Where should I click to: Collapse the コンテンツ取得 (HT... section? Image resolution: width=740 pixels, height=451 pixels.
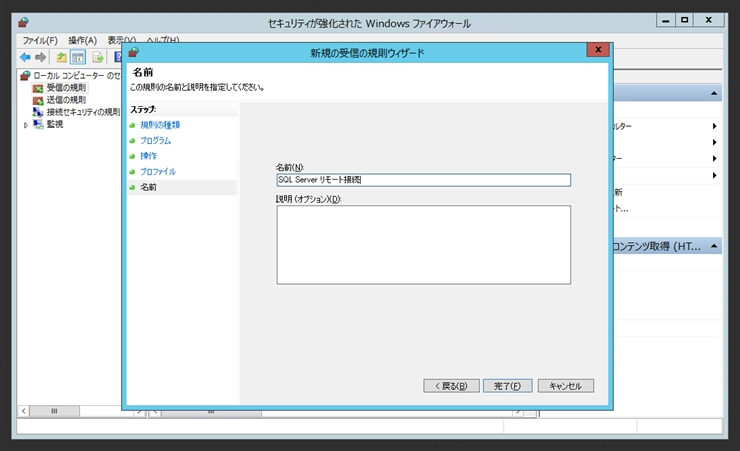714,246
